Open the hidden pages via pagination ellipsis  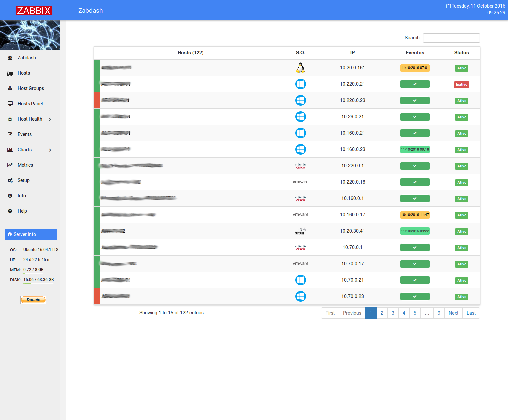click(x=427, y=313)
